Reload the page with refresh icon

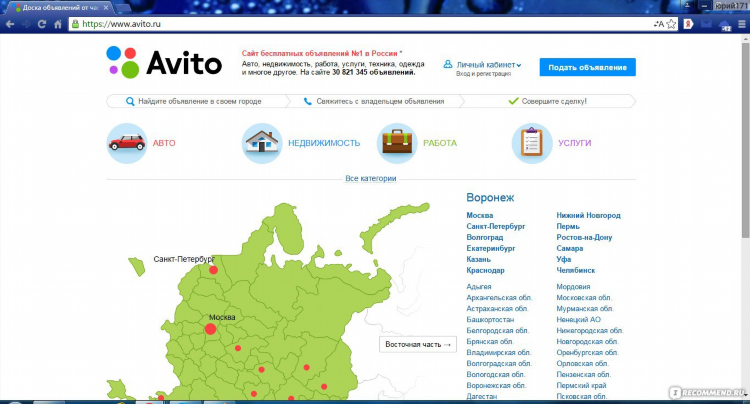[x=42, y=24]
